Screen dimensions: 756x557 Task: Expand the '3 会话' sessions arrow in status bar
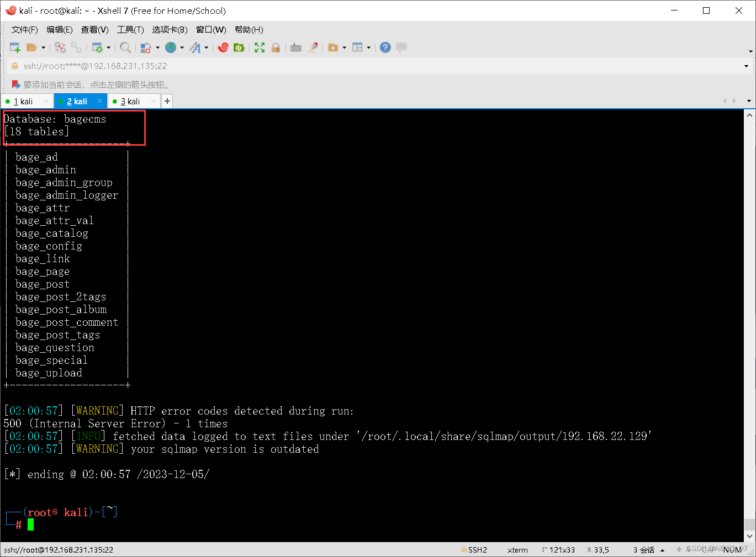[662, 550]
